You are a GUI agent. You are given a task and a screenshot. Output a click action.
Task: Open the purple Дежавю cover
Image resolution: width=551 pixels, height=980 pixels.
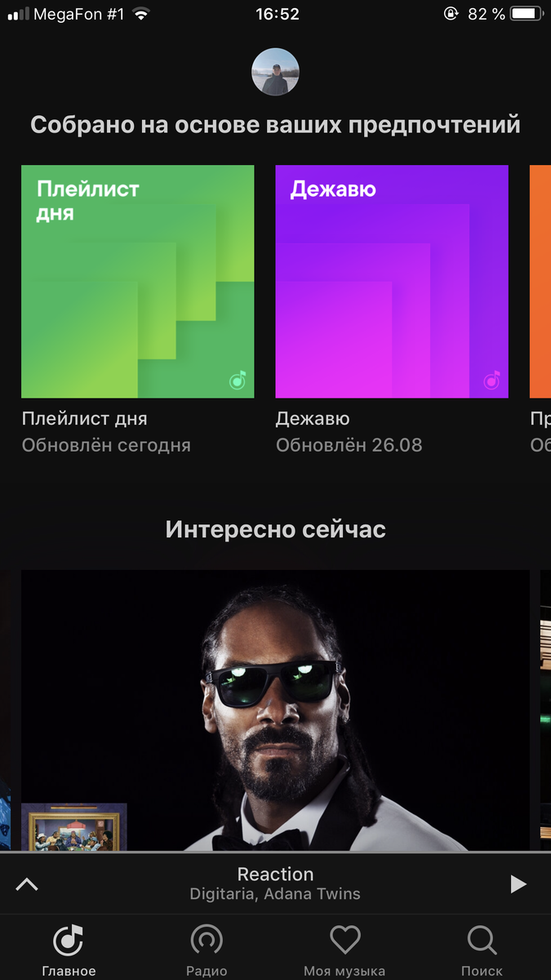pos(392,282)
